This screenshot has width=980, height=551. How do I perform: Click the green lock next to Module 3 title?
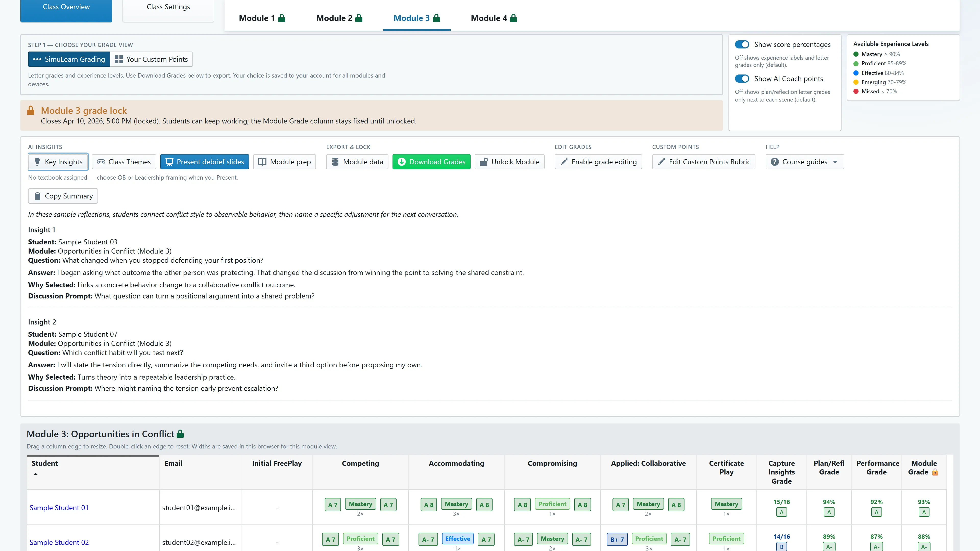[180, 433]
